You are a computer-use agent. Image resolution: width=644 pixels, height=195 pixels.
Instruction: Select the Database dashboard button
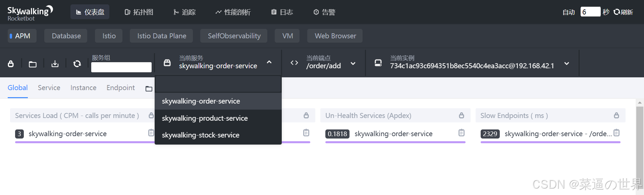pyautogui.click(x=66, y=36)
